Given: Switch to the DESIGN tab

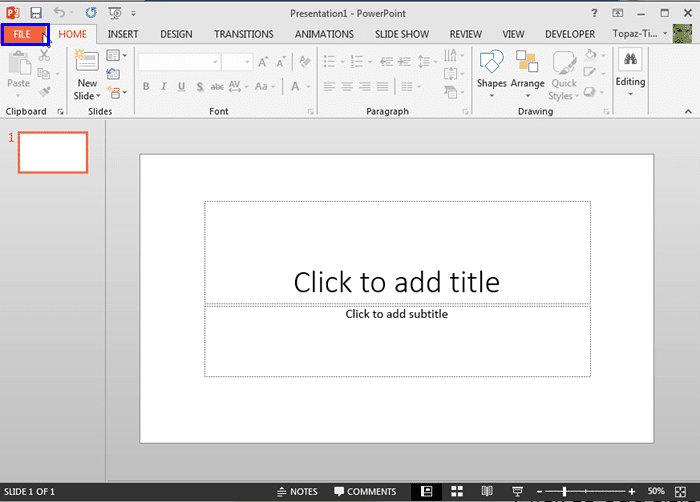Looking at the screenshot, I should click(x=176, y=34).
